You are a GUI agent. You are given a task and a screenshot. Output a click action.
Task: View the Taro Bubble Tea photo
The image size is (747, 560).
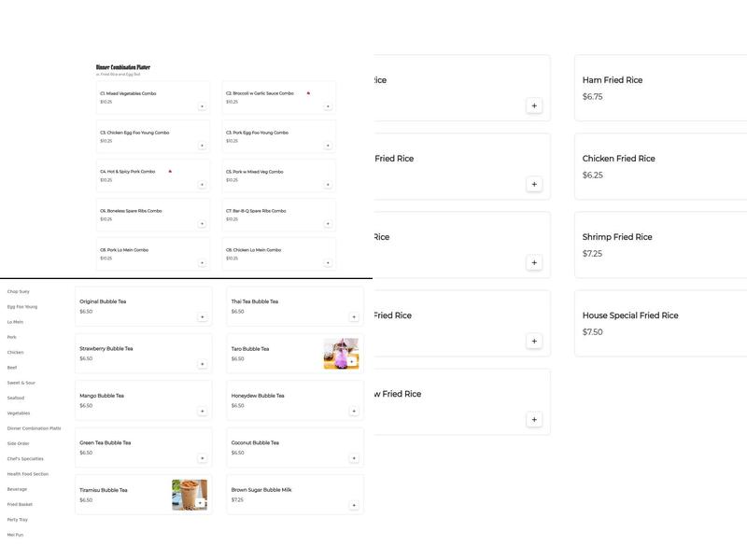341,354
